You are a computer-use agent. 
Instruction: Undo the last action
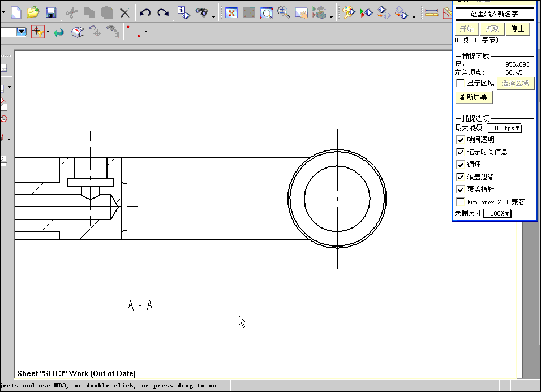pos(145,13)
